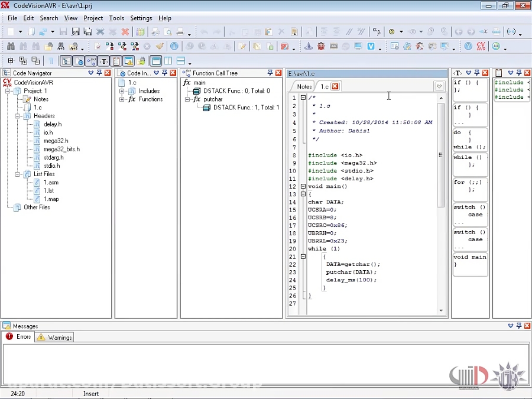This screenshot has height=399, width=532.
Task: Toggle Function Call Tree panel button
Action: click(91, 61)
